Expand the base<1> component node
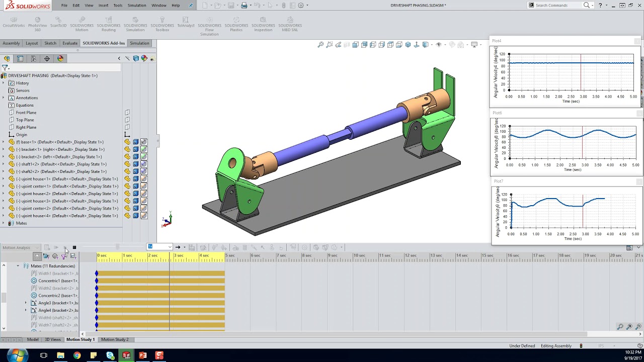Viewport: 644px width, 362px height. (x=4, y=142)
